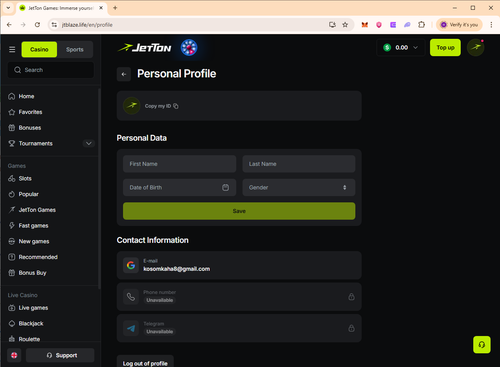The height and width of the screenshot is (367, 500).
Task: Open the floating support headset button
Action: [482, 345]
